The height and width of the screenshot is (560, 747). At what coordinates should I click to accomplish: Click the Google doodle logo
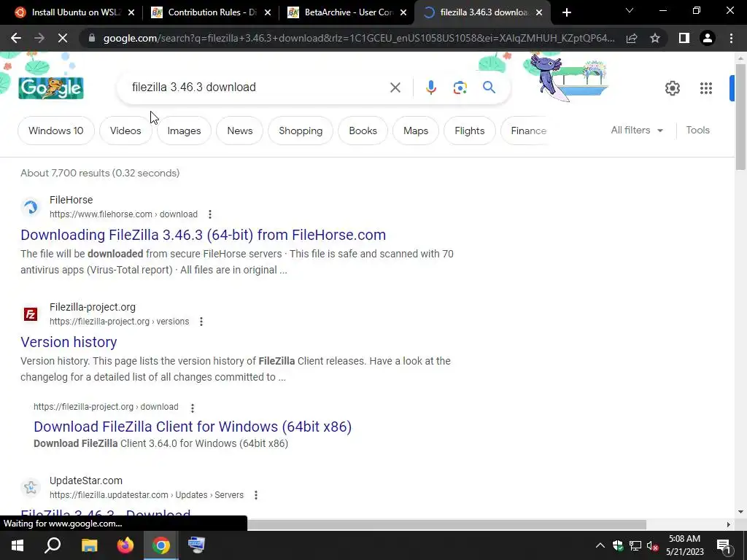click(x=51, y=88)
